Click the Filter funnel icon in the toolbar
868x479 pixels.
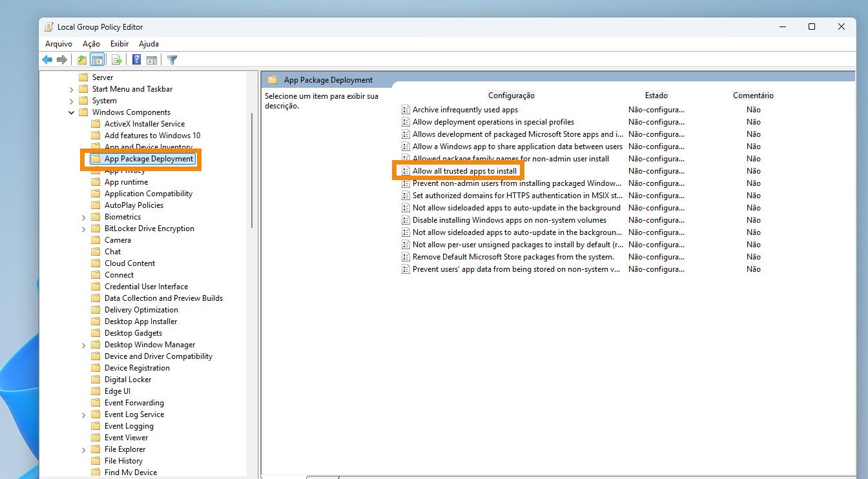[x=172, y=60]
